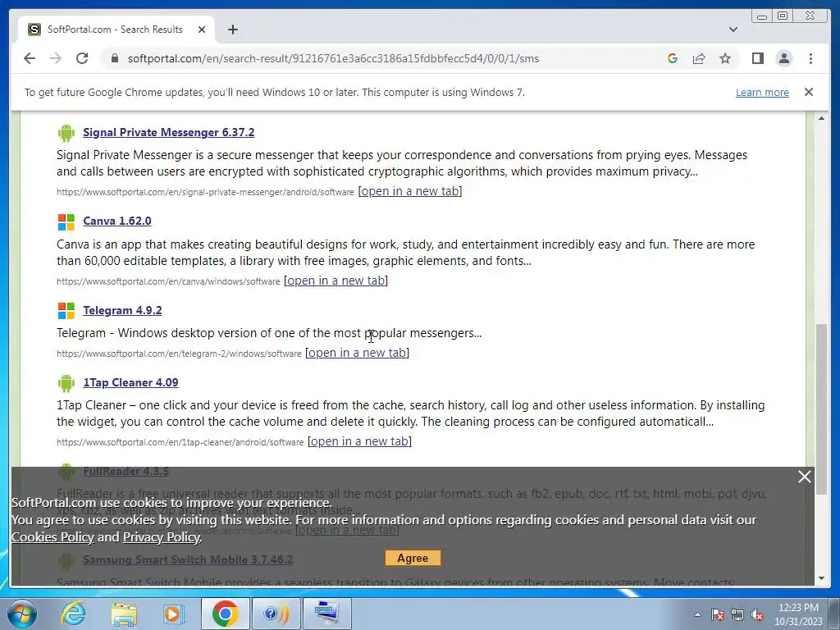840x630 pixels.
Task: Click the page scrollbar up arrow
Action: 821,118
